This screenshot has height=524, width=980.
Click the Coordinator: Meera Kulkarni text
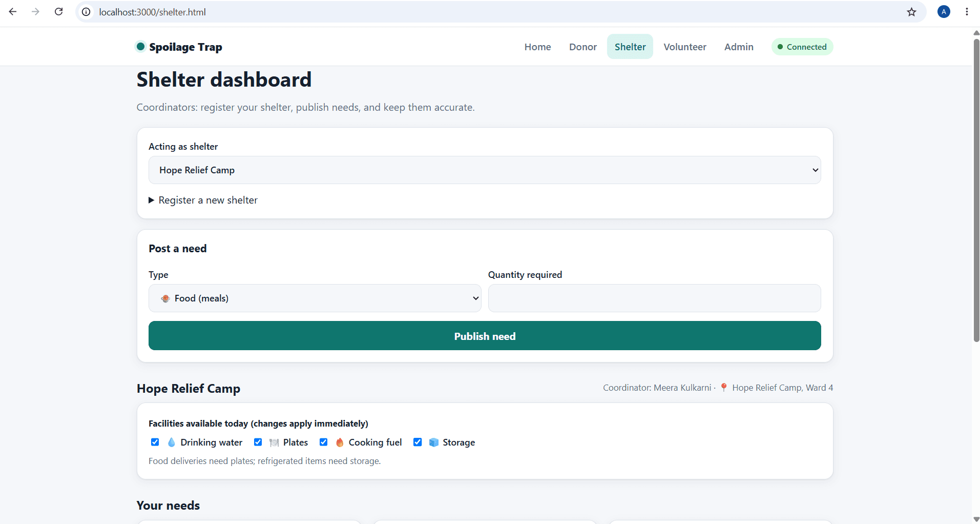click(657, 388)
